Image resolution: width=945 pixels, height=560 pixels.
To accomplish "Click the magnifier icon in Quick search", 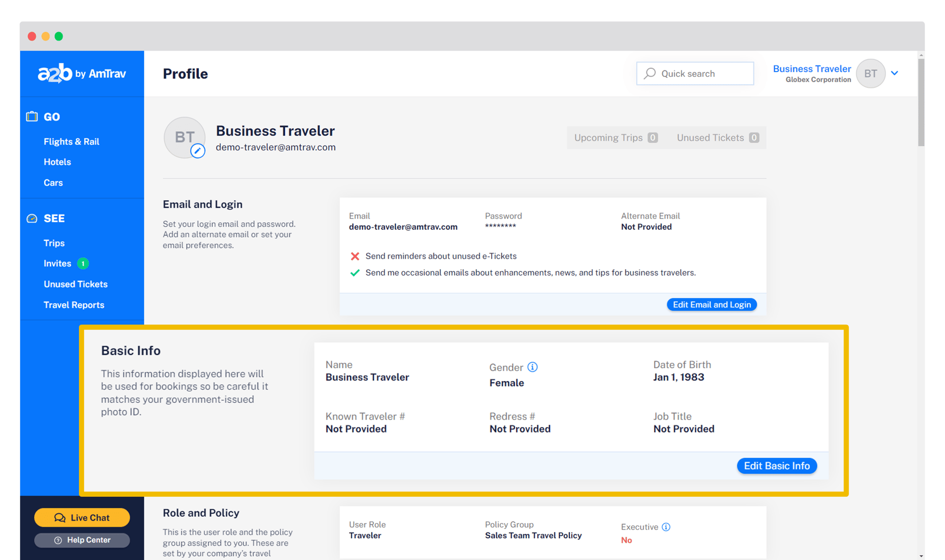I will coord(649,73).
